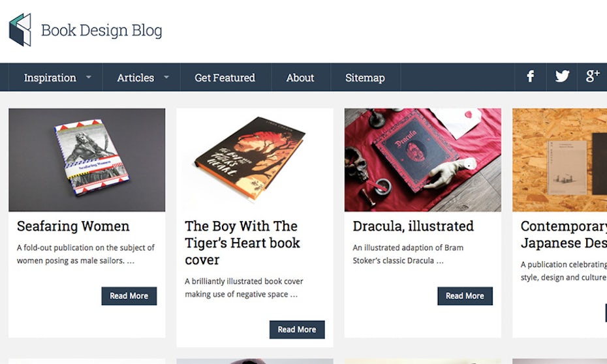Open The Boy With The Tiger's Heart title
Image resolution: width=607 pixels, height=364 pixels.
(242, 243)
